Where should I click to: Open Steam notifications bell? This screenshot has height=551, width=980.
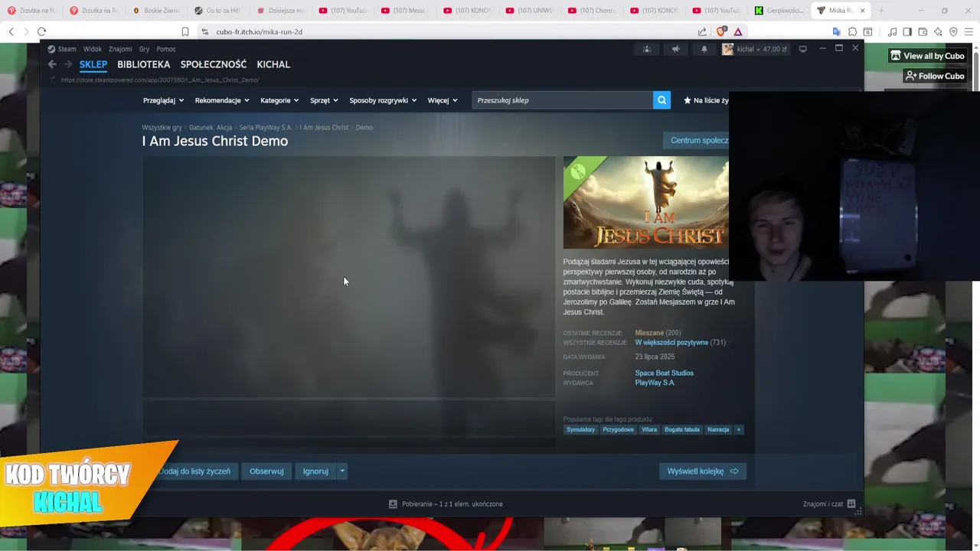[704, 49]
